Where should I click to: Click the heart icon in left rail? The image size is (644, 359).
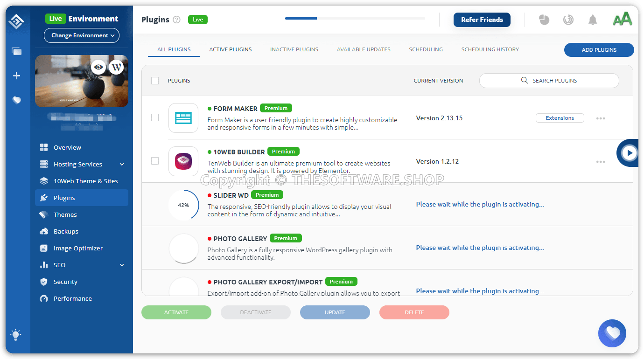click(x=17, y=100)
